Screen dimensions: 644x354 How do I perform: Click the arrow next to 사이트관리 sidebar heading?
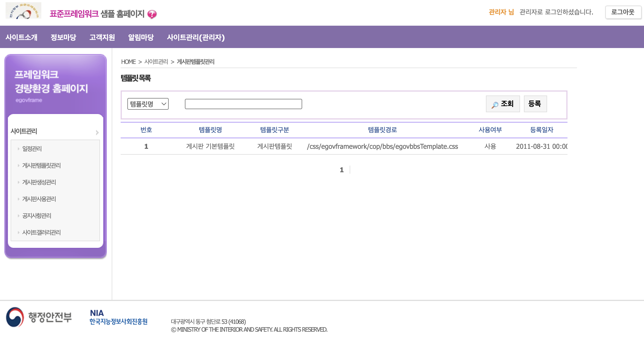click(x=97, y=132)
